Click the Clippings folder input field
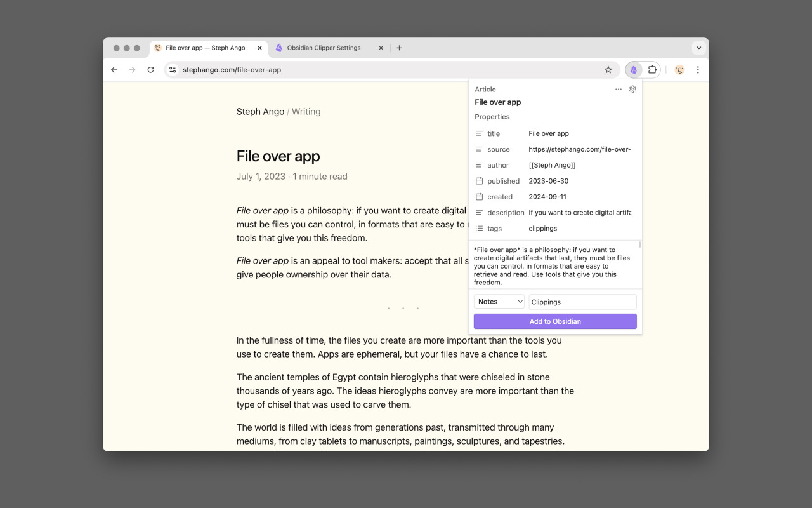 pos(582,301)
